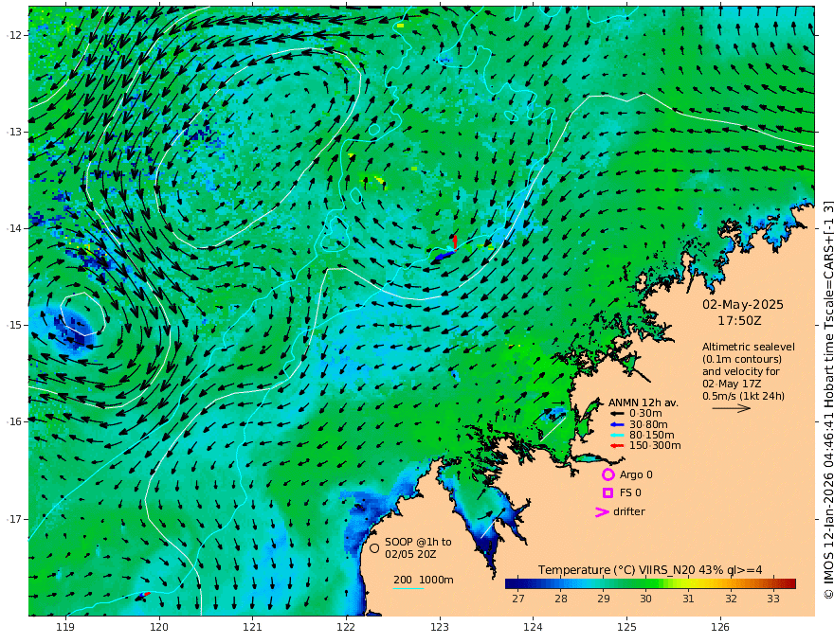Click the 'and velocity for' caption line
This screenshot has height=644, width=834.
pyautogui.click(x=741, y=371)
